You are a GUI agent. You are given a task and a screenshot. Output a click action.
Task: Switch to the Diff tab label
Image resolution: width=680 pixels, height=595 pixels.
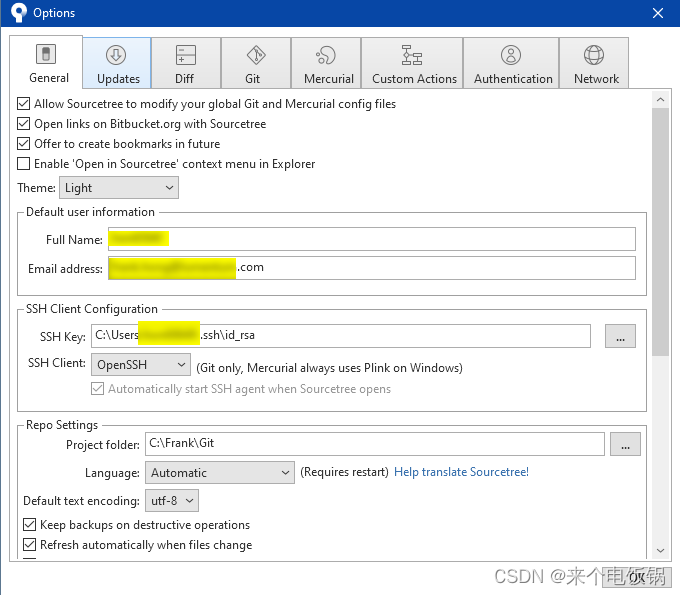[x=184, y=79]
